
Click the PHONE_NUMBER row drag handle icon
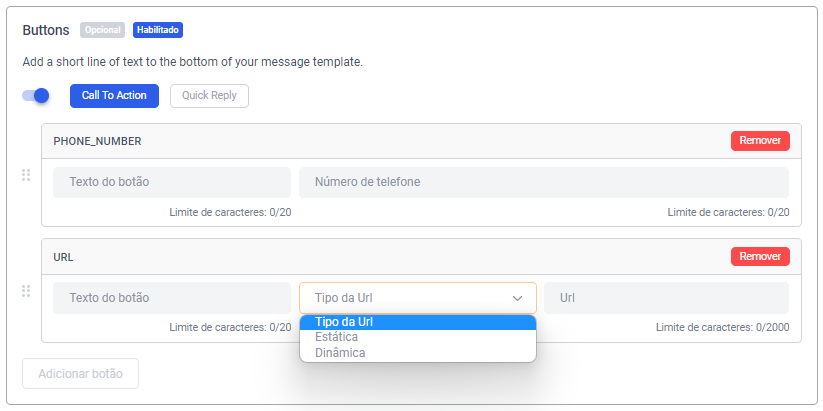pyautogui.click(x=26, y=175)
